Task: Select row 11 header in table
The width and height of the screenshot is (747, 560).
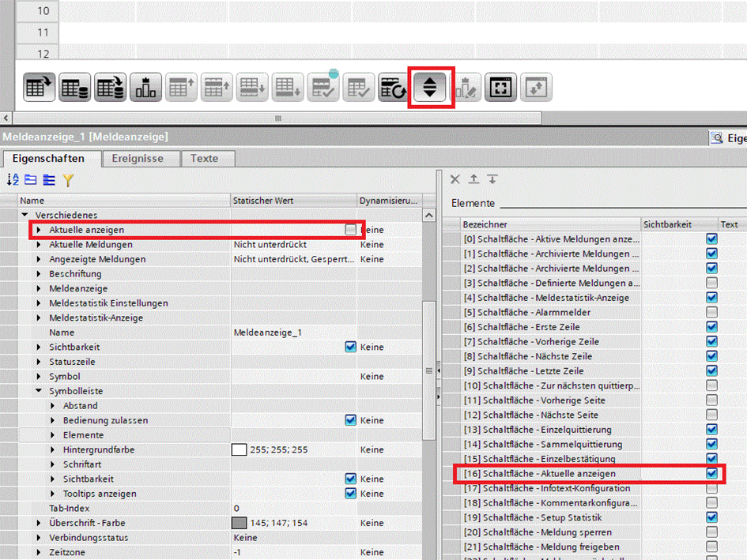Action: point(38,32)
